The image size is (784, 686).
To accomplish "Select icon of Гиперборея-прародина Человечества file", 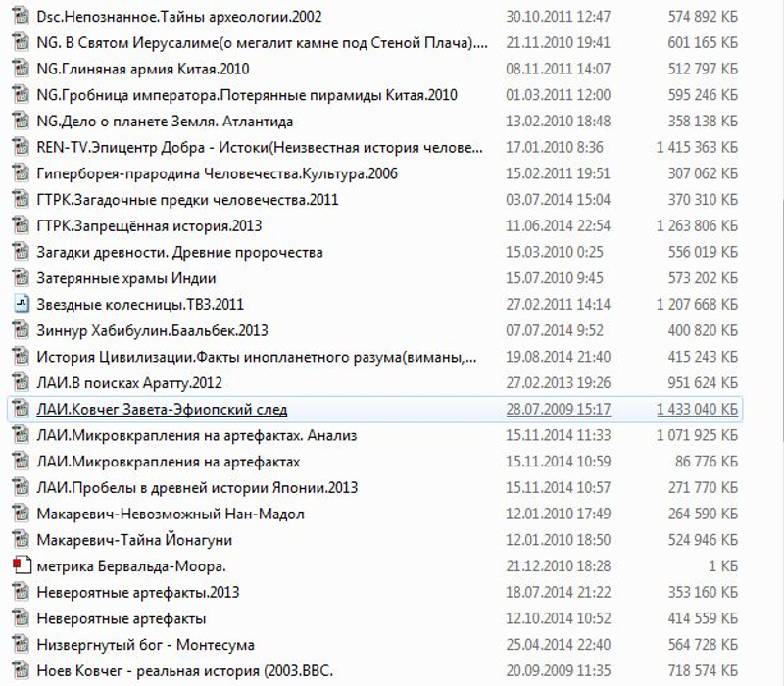I will click(x=21, y=173).
